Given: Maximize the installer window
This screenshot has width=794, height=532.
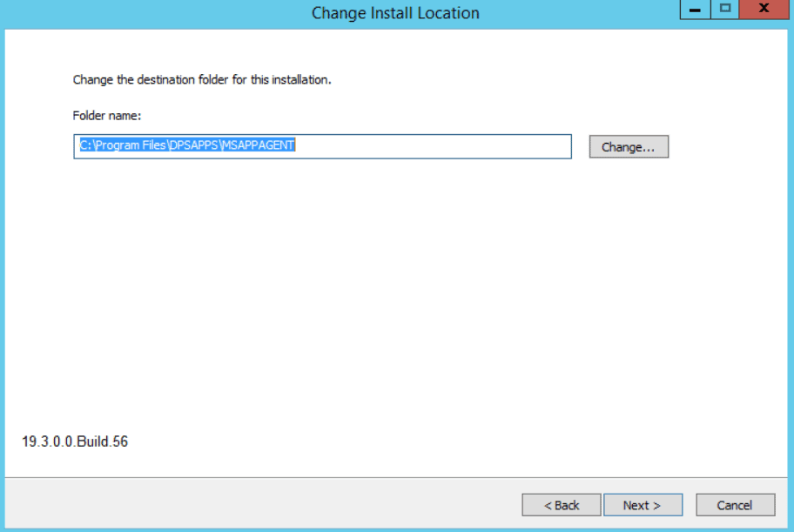Looking at the screenshot, I should (724, 10).
